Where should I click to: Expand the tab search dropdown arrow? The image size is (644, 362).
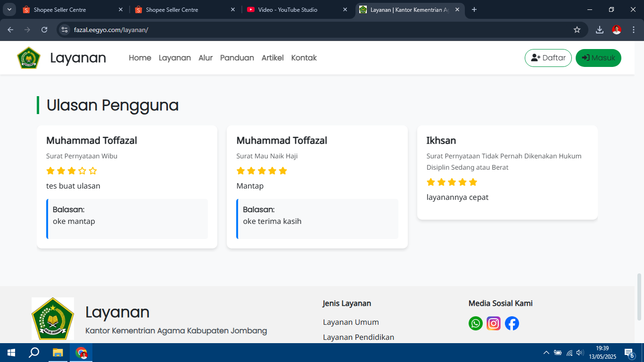tap(9, 9)
